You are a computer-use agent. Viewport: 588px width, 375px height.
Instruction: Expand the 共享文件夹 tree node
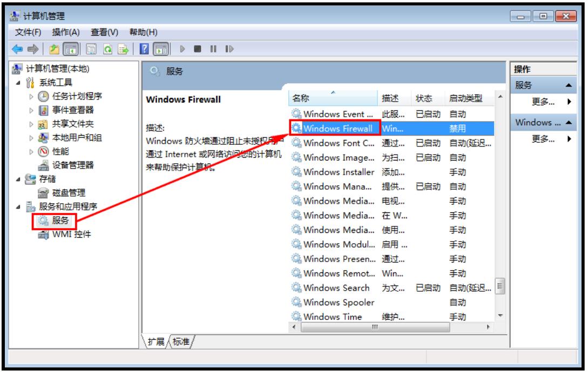tap(31, 124)
